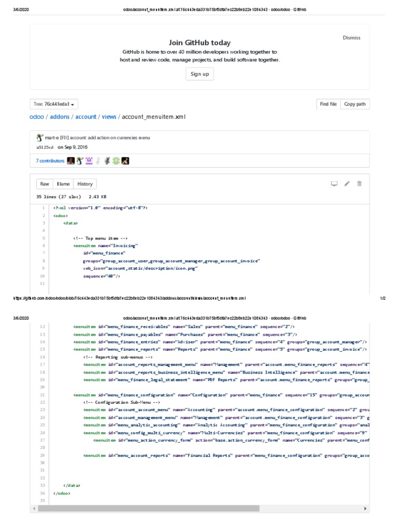The image size is (399, 532).
Task: Click the green pixel contributor avatar
Action: [116, 161]
